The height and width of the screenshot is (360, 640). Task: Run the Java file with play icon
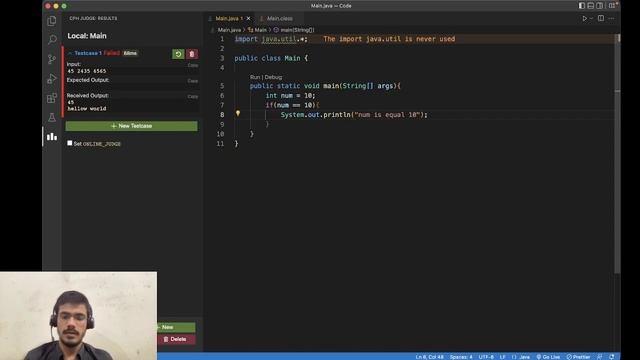point(584,18)
